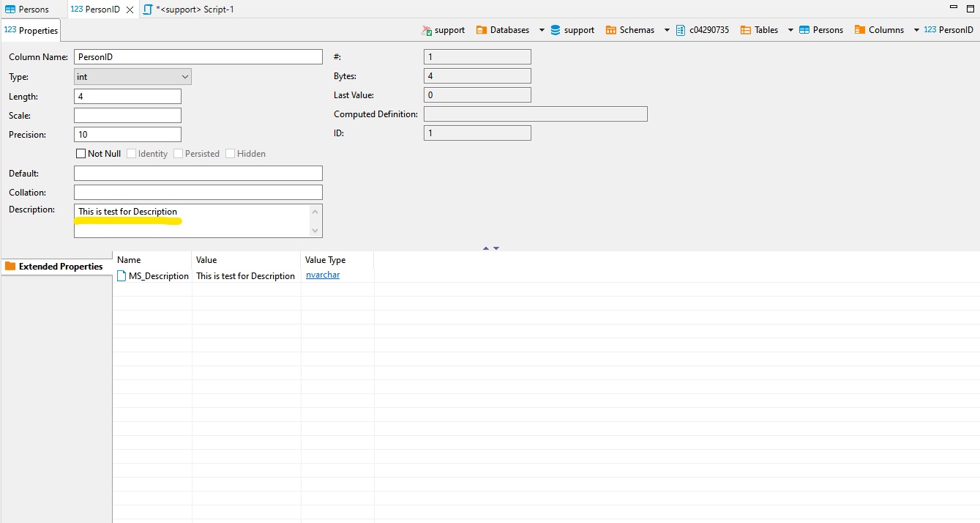Click the Collation field
980x523 pixels.
(x=198, y=192)
